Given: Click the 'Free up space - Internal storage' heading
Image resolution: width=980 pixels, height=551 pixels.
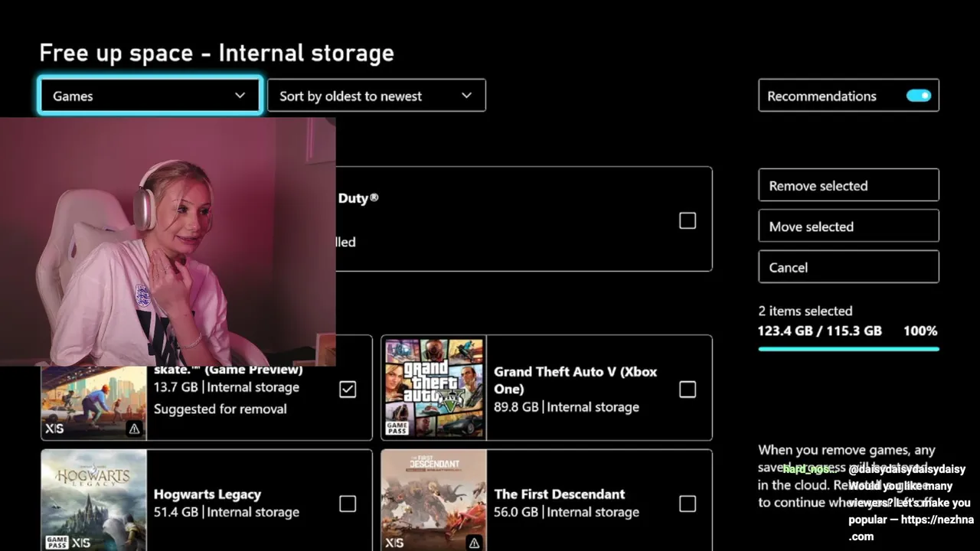Looking at the screenshot, I should [x=217, y=53].
